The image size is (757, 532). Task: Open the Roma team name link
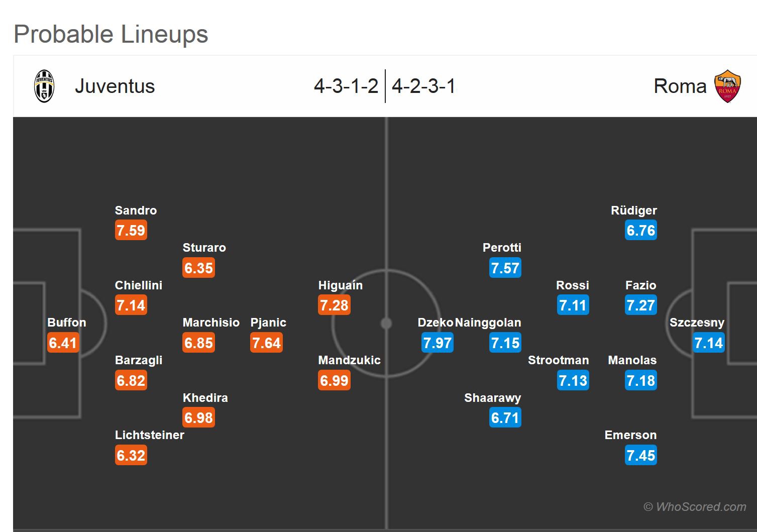[x=680, y=86]
